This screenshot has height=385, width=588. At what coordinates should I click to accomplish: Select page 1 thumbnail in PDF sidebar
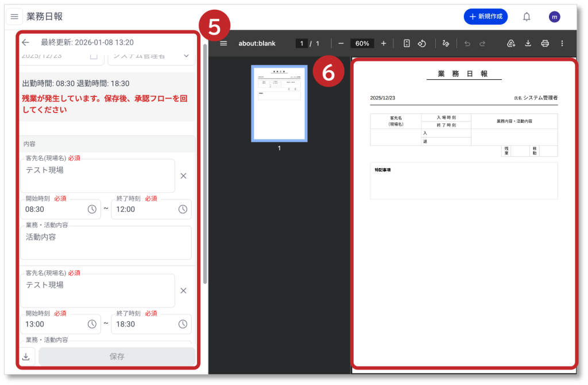coord(280,103)
